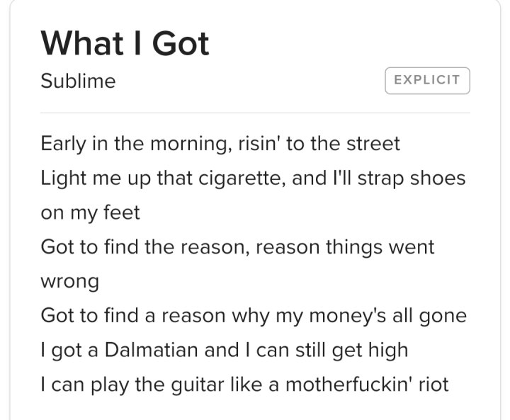Click the word "cigarette" in the lyrics
510x420 pixels.
tap(242, 178)
